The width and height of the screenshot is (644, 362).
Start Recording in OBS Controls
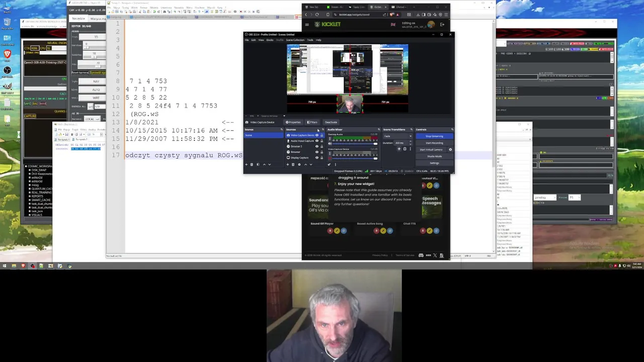435,143
